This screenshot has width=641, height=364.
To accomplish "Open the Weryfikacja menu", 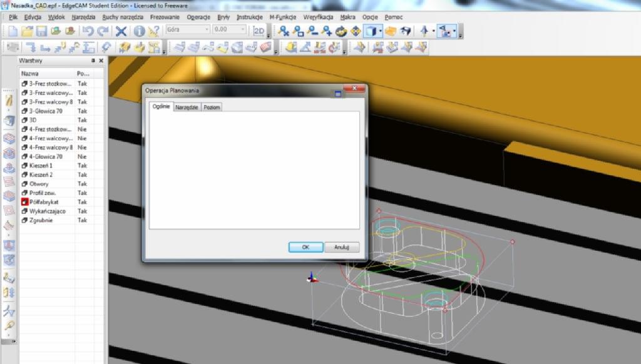I will (x=318, y=17).
